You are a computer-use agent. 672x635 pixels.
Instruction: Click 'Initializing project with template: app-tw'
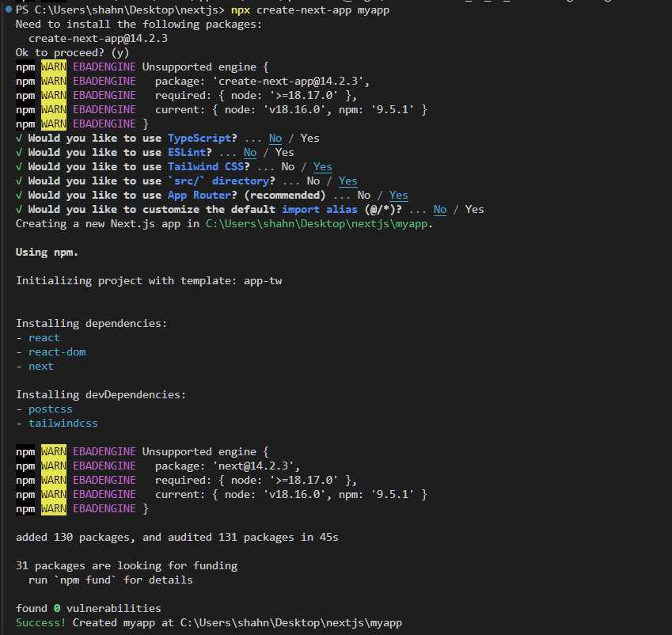point(149,281)
